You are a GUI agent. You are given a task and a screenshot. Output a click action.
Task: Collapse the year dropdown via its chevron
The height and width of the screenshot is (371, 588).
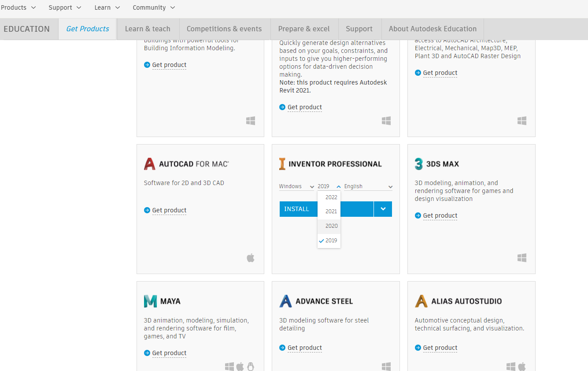click(338, 186)
